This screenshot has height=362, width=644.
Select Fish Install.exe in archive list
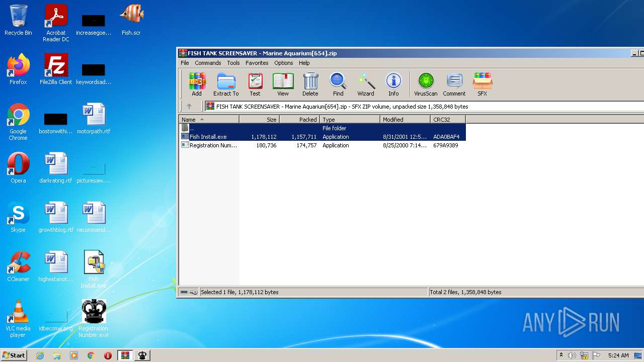pyautogui.click(x=323, y=137)
